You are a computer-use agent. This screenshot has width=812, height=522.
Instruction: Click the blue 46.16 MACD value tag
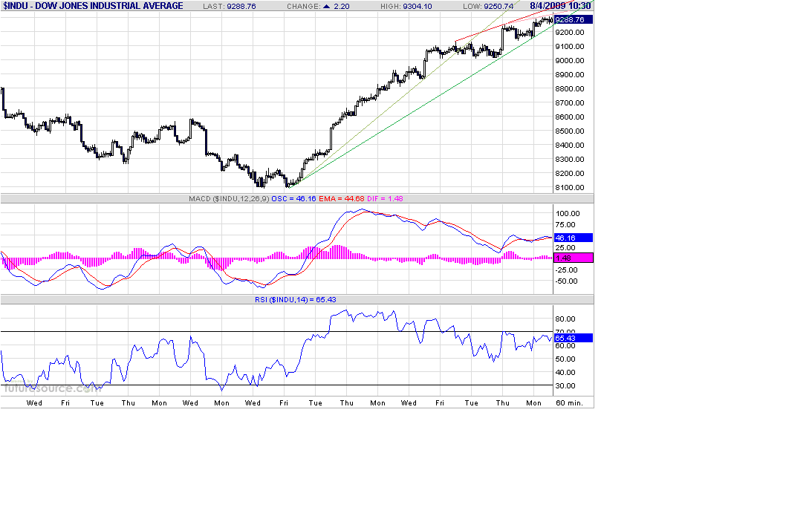pyautogui.click(x=574, y=238)
